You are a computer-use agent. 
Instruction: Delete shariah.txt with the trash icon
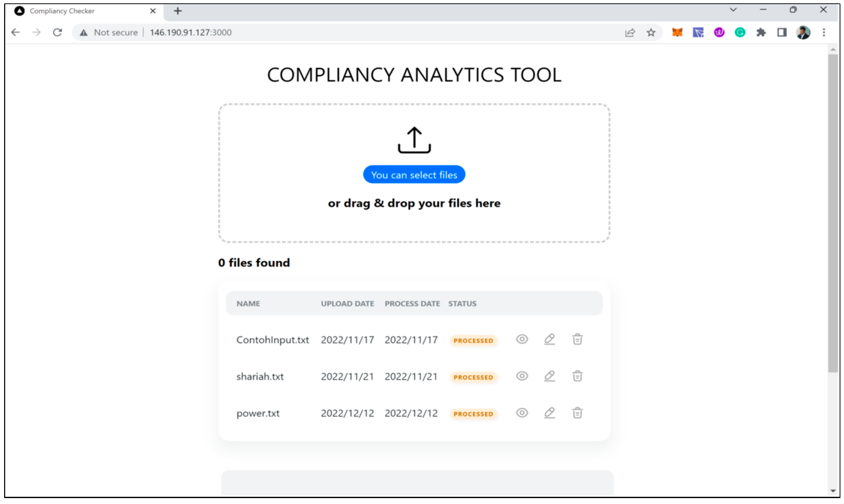point(577,376)
